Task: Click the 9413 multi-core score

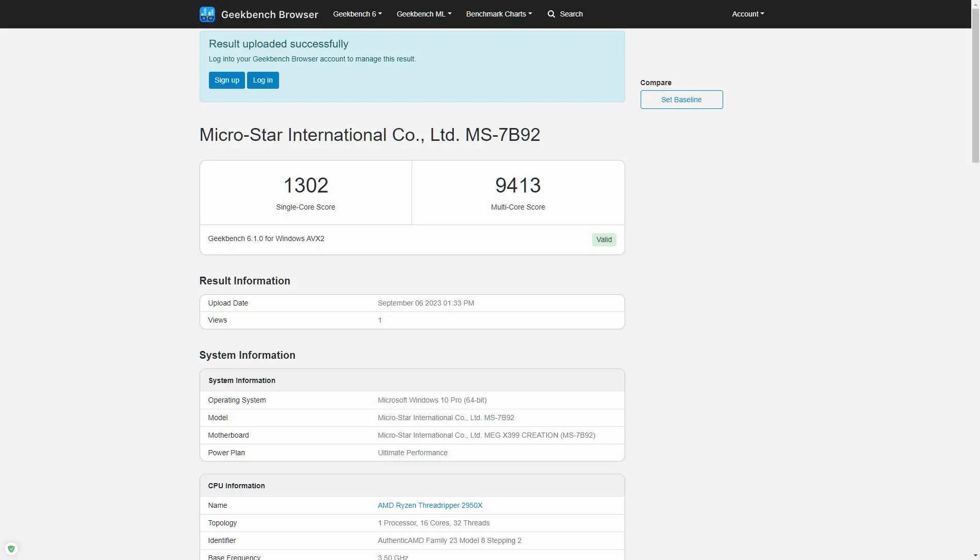Action: coord(518,185)
